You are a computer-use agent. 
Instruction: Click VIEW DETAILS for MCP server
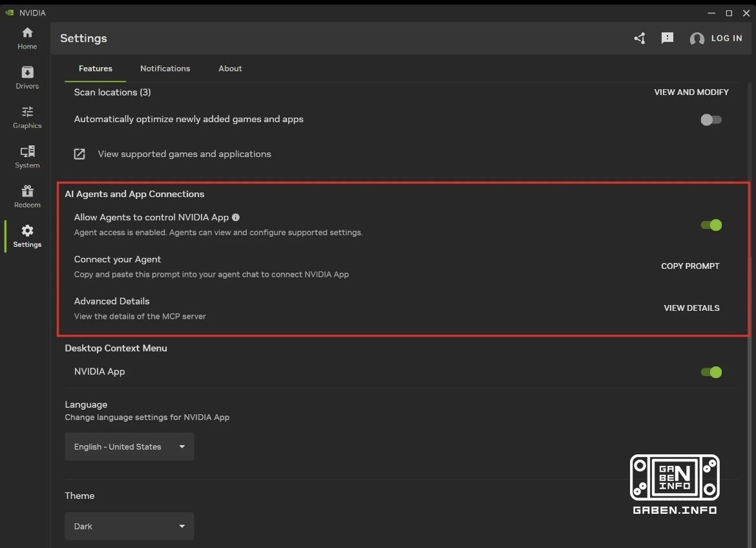(691, 308)
